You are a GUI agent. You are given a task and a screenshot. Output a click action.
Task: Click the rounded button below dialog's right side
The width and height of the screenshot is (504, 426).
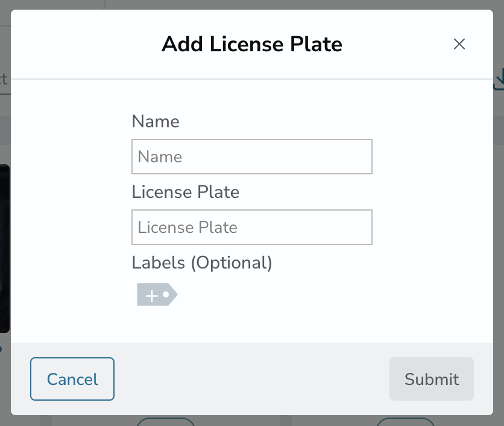point(405,421)
